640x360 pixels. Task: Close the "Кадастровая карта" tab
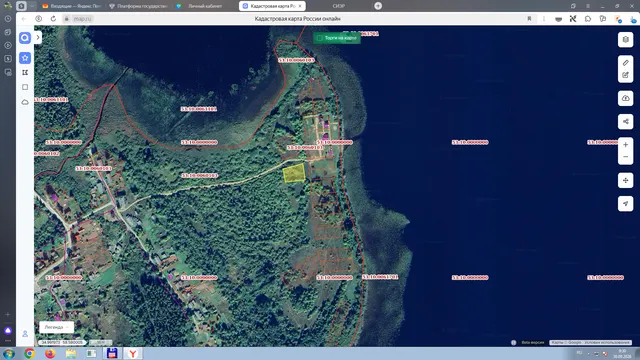(300, 6)
